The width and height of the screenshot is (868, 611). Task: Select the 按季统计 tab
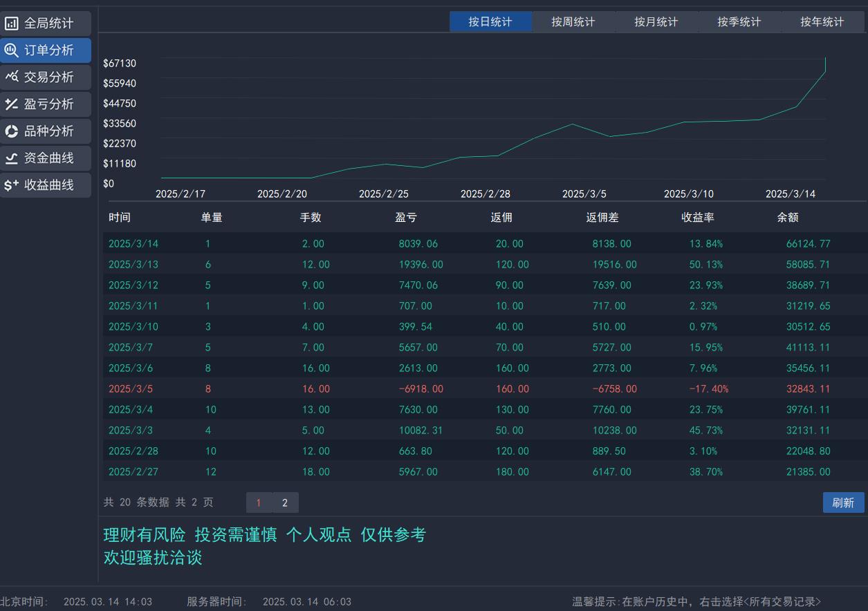[739, 21]
